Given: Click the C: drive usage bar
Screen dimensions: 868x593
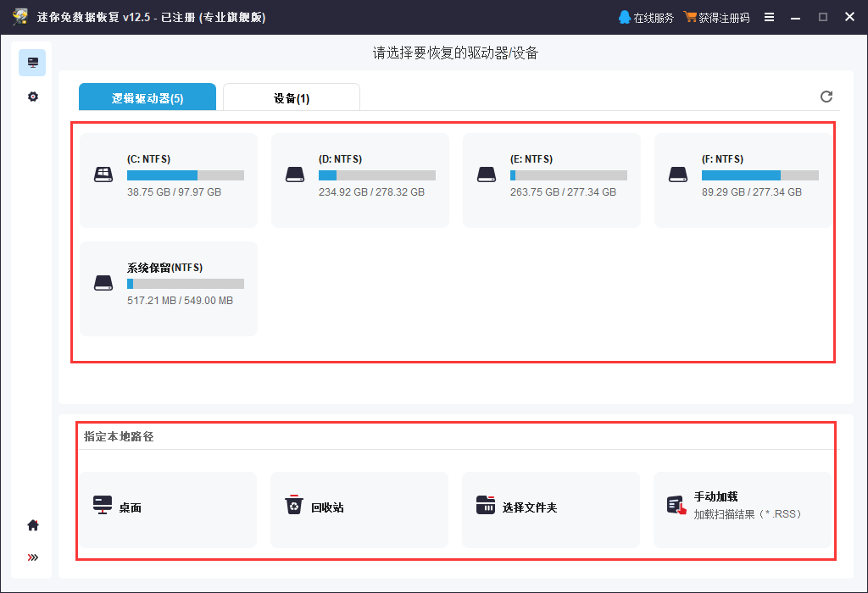Looking at the screenshot, I should point(186,175).
